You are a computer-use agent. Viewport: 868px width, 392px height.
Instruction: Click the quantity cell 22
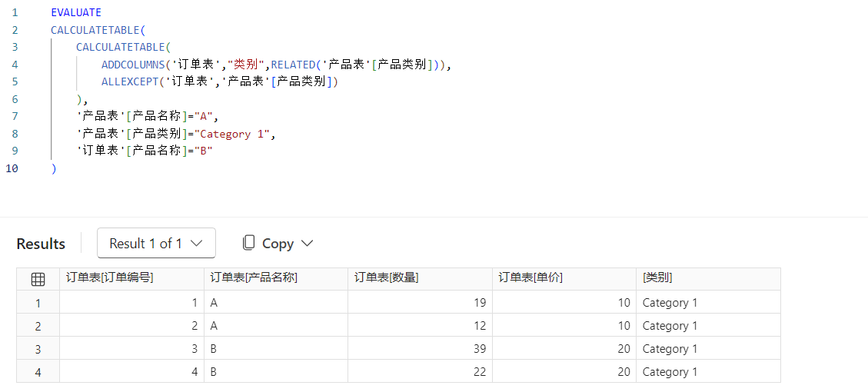[420, 372]
